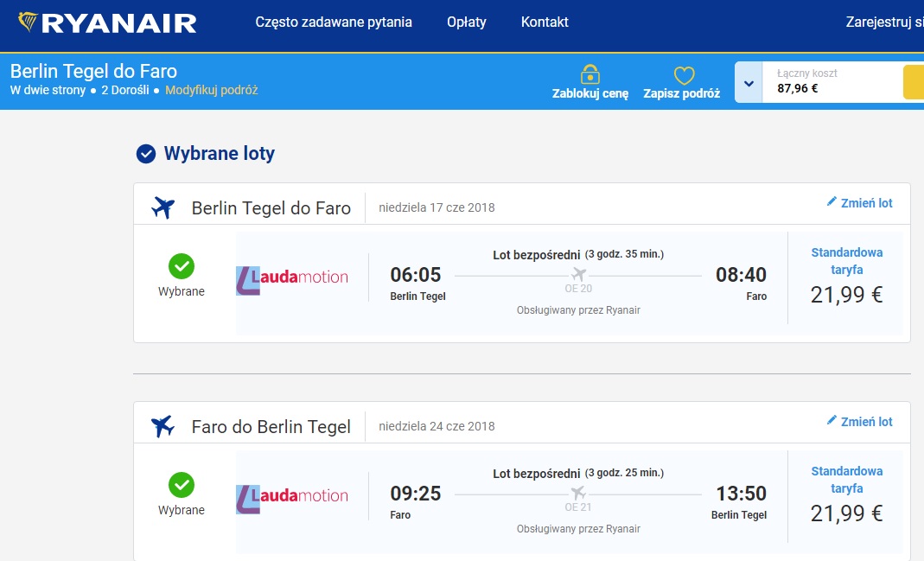Expand the Łączny koszt chevron dropdown

[x=749, y=82]
